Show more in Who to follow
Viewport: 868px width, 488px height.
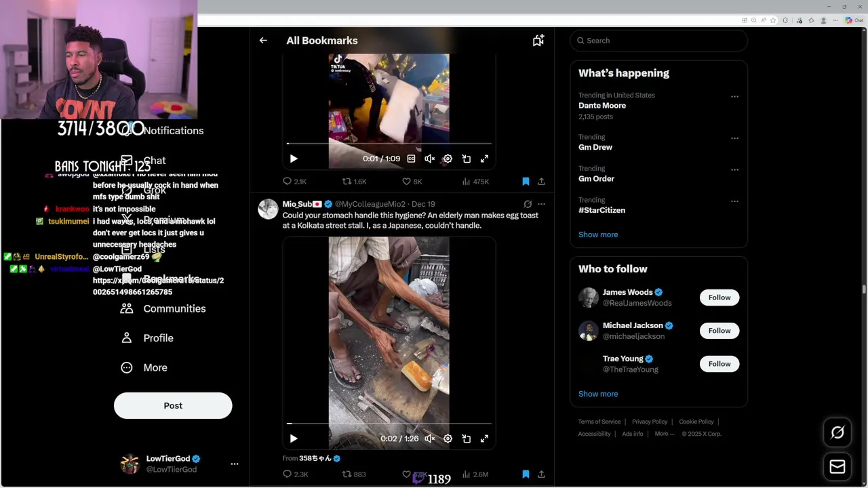pyautogui.click(x=598, y=394)
